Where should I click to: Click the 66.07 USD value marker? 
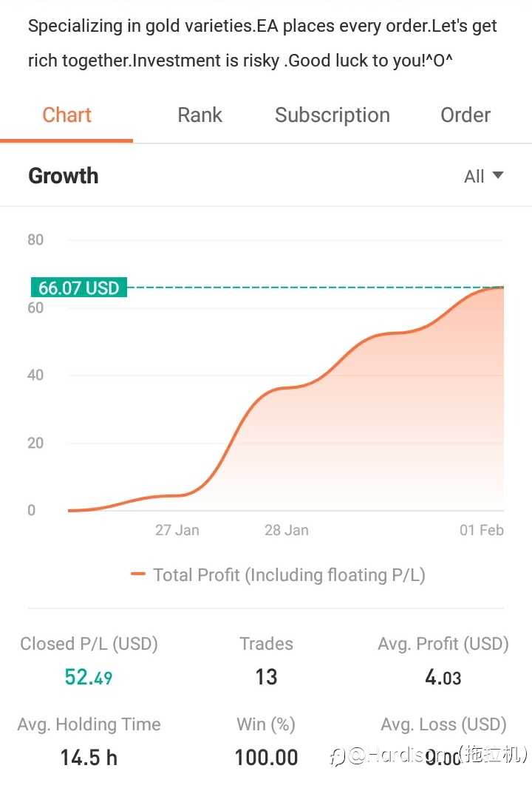(x=78, y=288)
